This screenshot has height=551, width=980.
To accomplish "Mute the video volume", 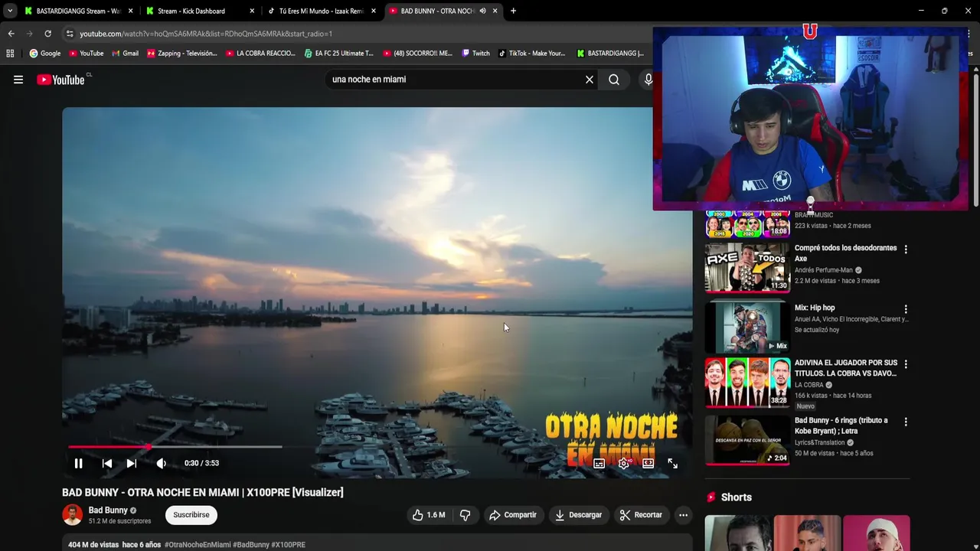I will 162,463.
